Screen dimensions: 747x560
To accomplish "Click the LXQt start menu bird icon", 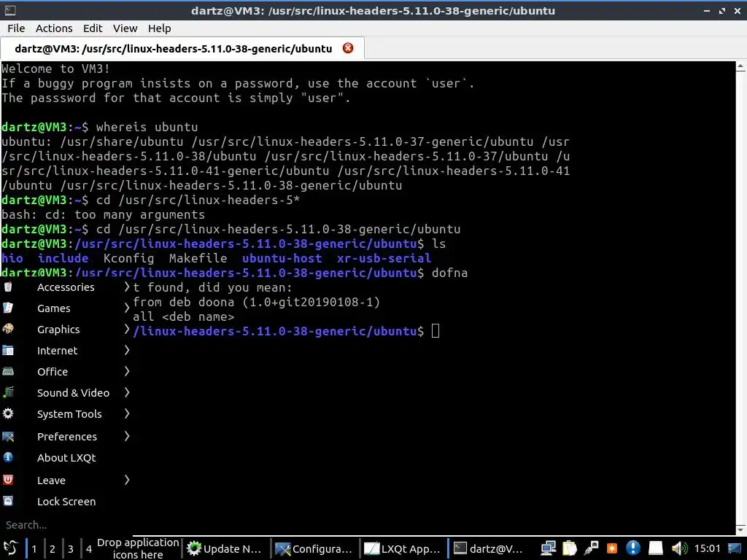I will click(10, 548).
